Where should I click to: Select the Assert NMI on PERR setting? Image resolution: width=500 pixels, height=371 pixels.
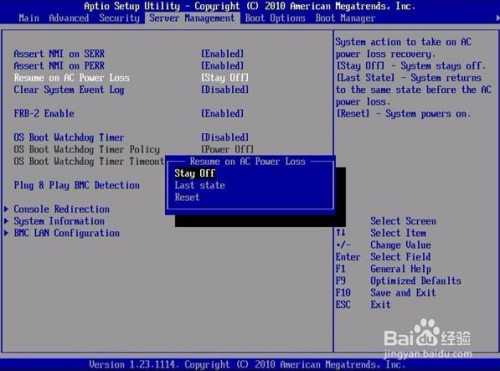point(59,66)
